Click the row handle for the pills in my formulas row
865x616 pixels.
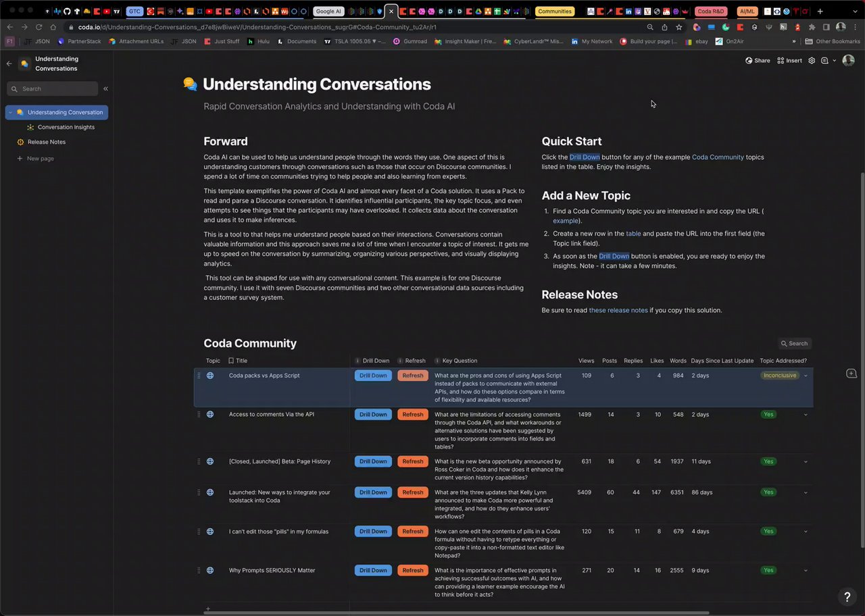click(x=199, y=532)
